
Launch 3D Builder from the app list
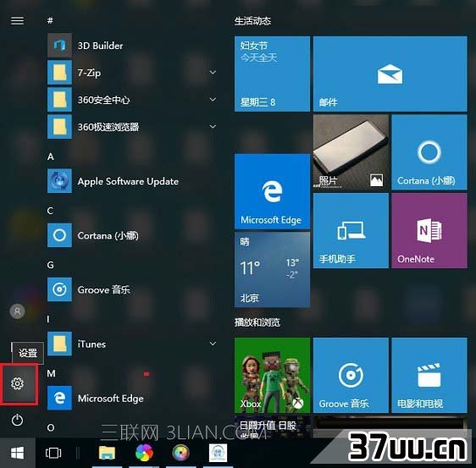[x=132, y=46]
